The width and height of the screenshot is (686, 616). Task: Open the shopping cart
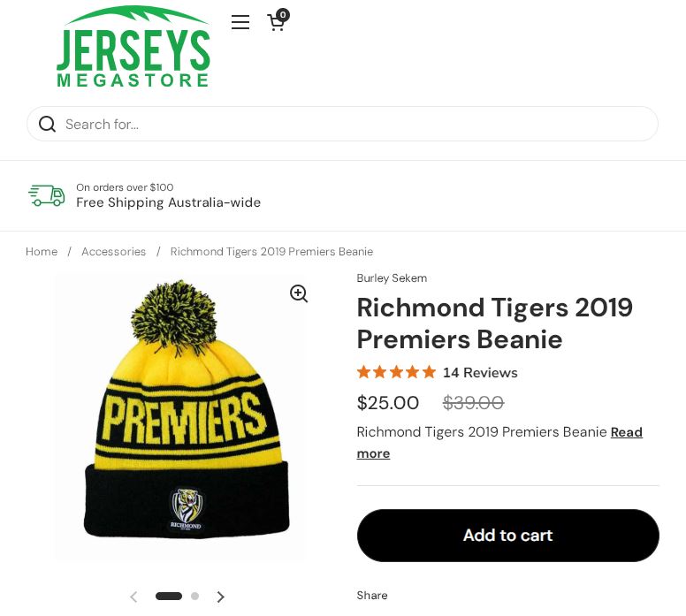(x=276, y=23)
